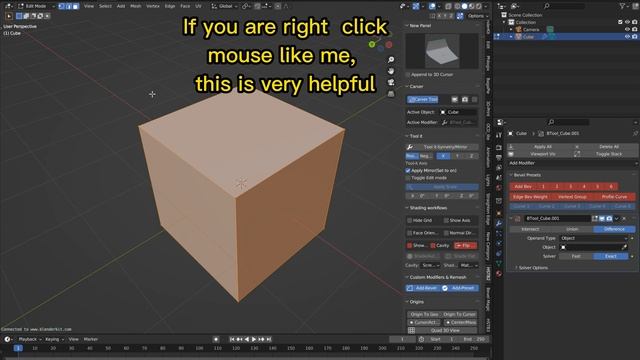Toggle Collection exclude checkbox in Outliner
Screen dimensions: 640x360
[x=620, y=22]
